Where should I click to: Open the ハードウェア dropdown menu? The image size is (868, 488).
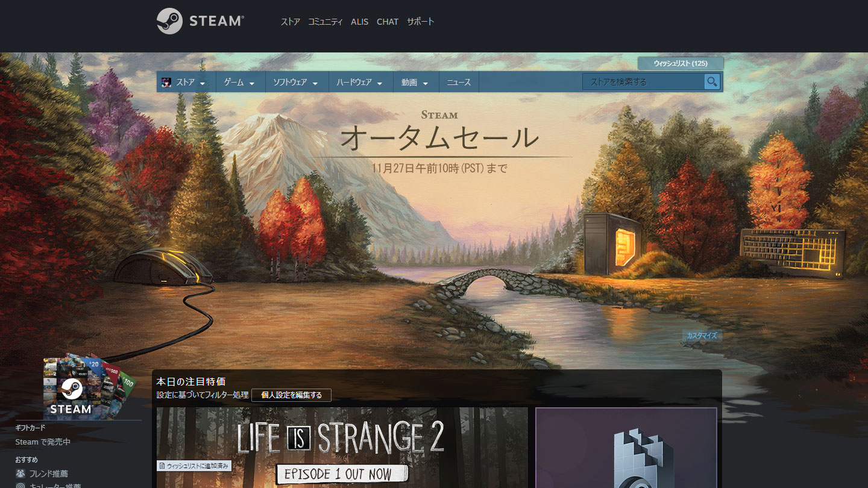point(360,83)
